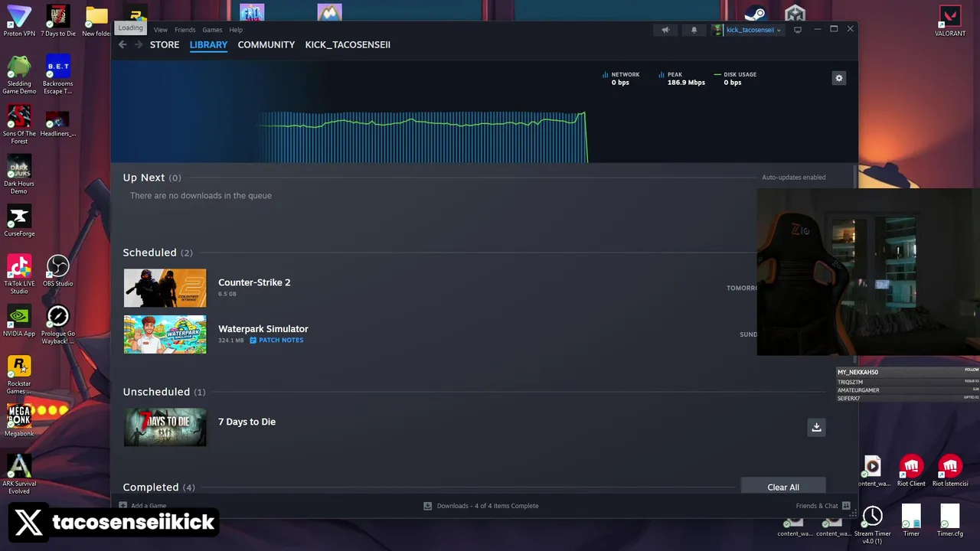Click Counter-Strike 2 title text
The height and width of the screenshot is (551, 980).
[254, 282]
